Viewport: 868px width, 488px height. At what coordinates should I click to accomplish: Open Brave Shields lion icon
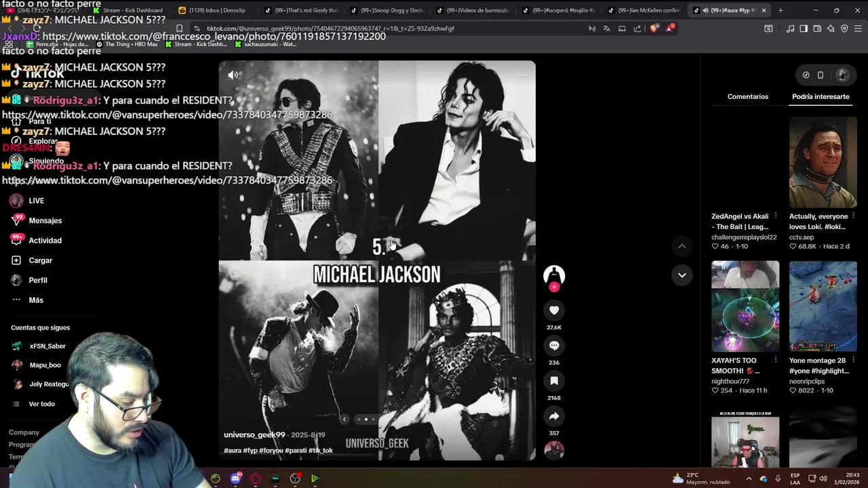pos(654,28)
